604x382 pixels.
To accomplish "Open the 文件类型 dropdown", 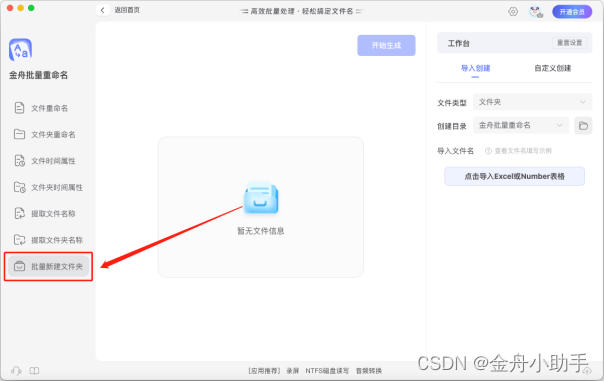I will coord(532,102).
